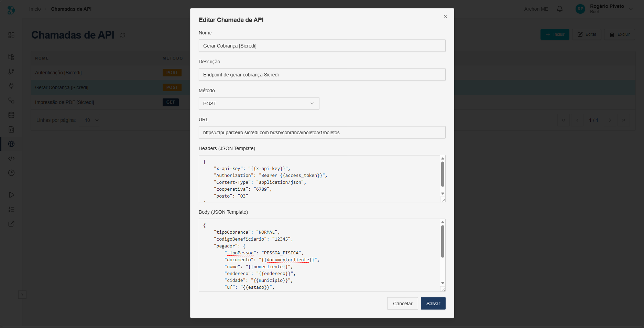The width and height of the screenshot is (644, 328).
Task: Open the dashboard grid sidebar icon
Action: tap(11, 35)
